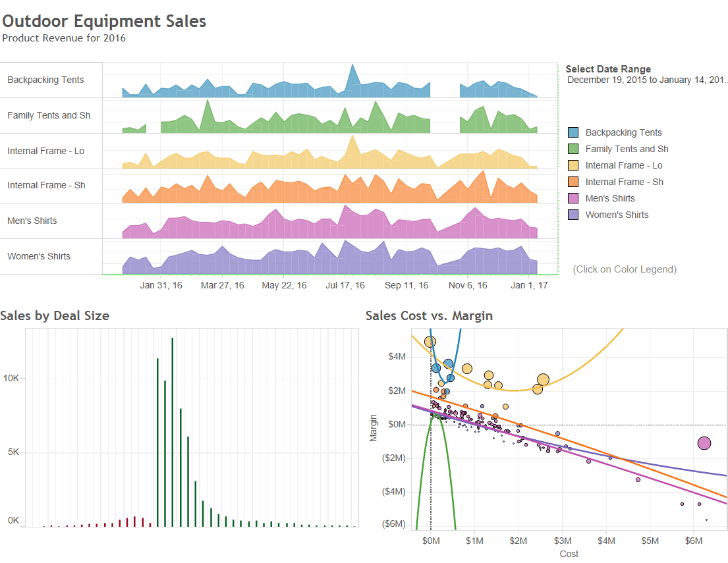Click the Internal Frame - Sh row header

[46, 185]
